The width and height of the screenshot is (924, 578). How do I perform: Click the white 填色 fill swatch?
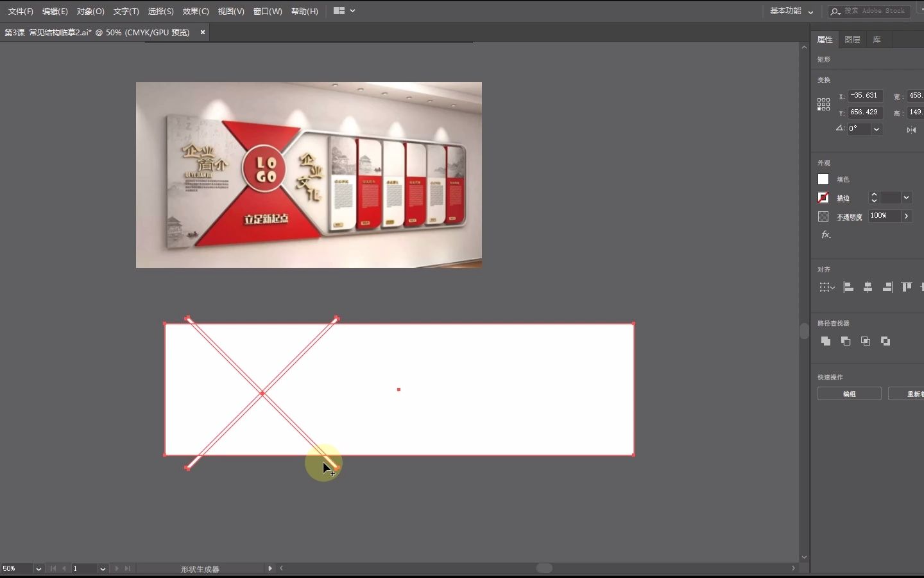[823, 180]
